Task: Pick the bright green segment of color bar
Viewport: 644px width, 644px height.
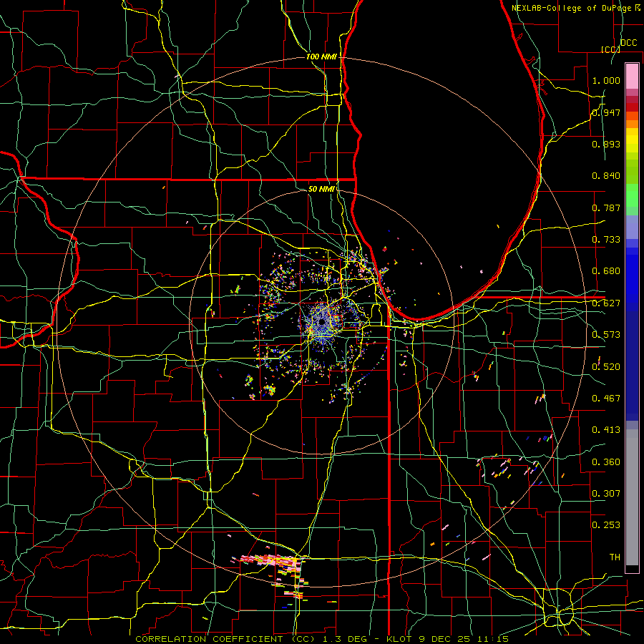Action: click(x=632, y=195)
